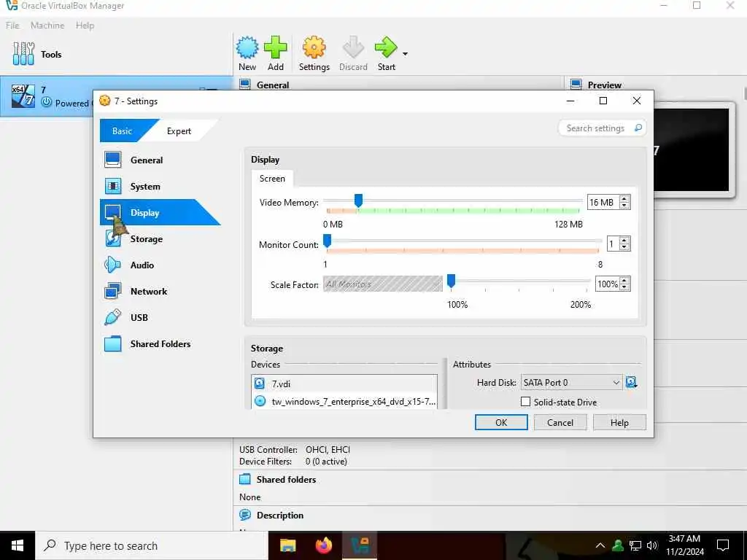Launch Firefox from the taskbar
747x560 pixels.
[x=324, y=545]
